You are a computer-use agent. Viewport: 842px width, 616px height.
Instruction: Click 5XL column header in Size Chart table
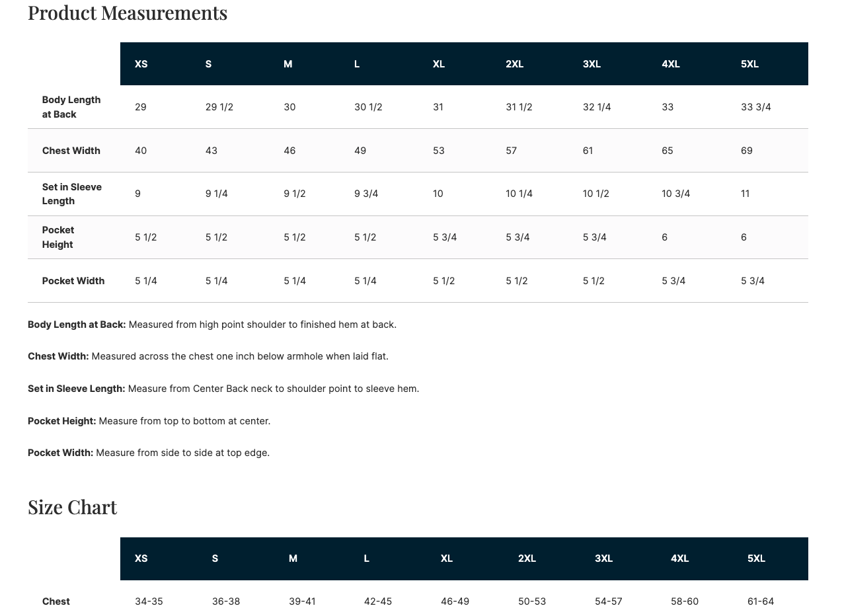(x=756, y=558)
